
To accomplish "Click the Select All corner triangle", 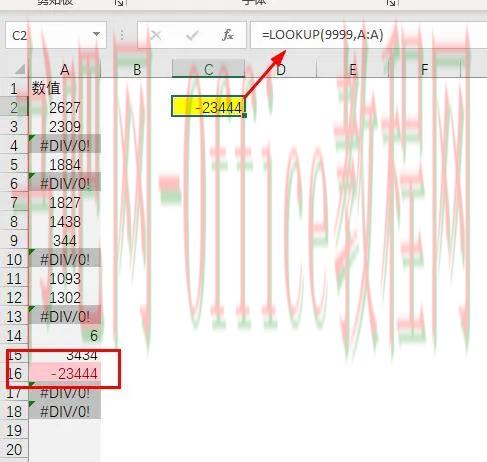I will click(20, 69).
